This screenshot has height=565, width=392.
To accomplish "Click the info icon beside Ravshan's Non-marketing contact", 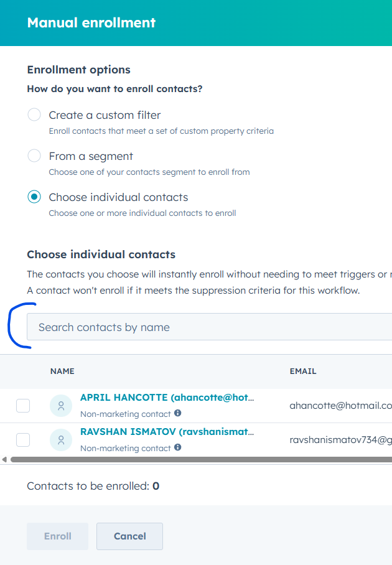I will coord(178,447).
